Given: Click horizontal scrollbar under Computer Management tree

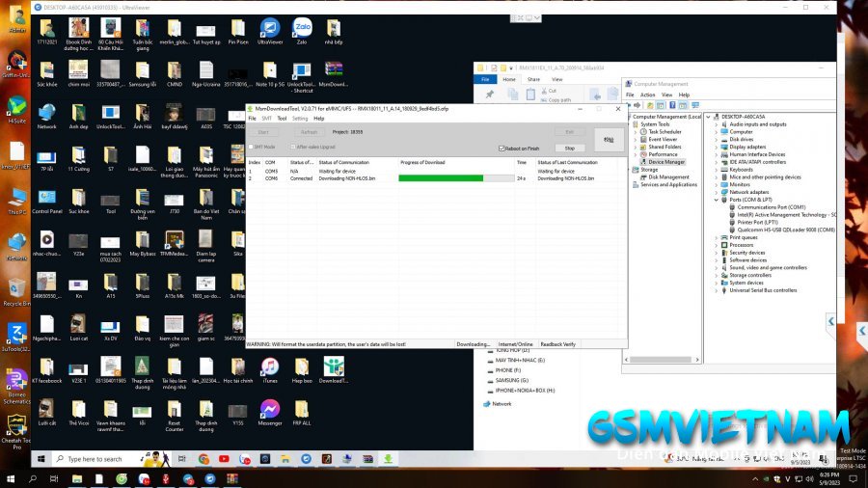Looking at the screenshot, I should click(x=662, y=360).
